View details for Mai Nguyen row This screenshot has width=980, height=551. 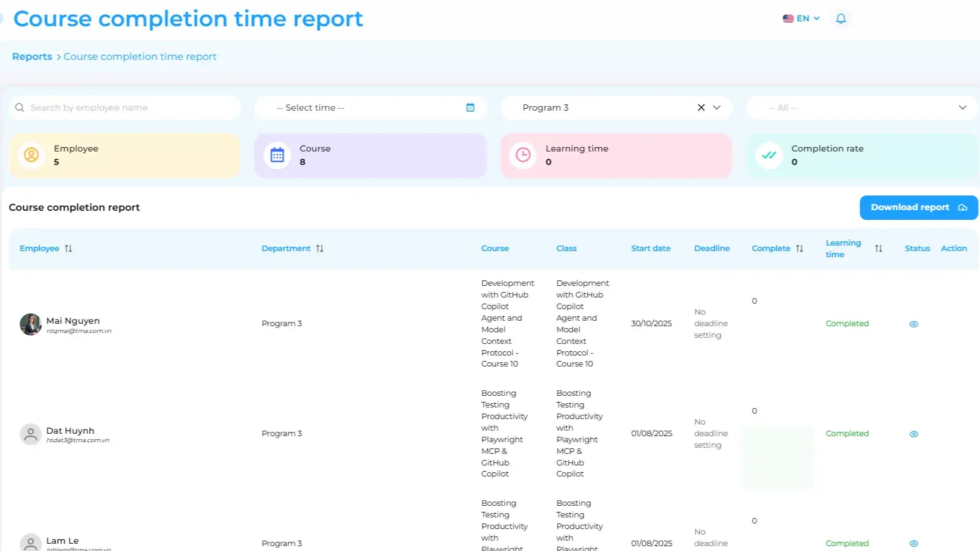[914, 324]
